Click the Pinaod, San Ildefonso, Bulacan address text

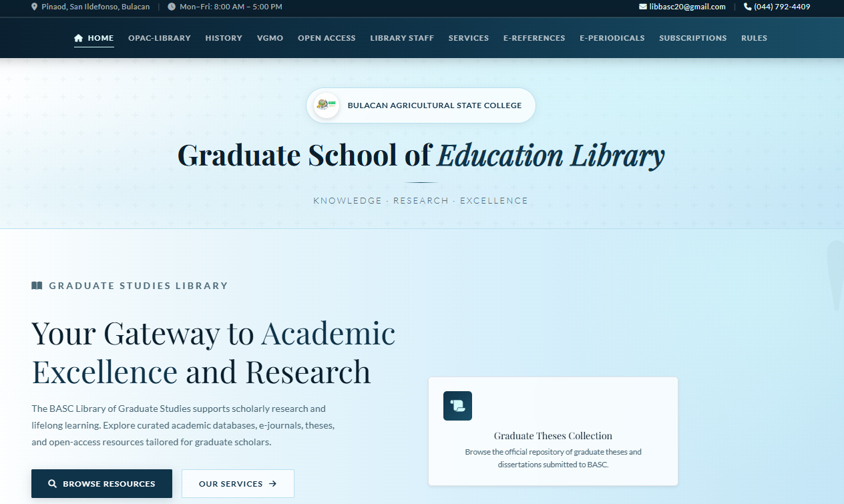[95, 7]
